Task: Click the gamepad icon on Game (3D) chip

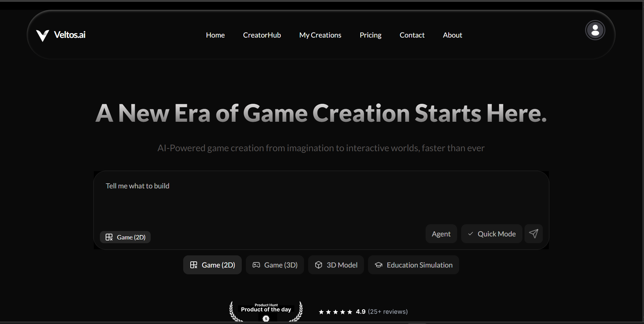Action: point(256,265)
